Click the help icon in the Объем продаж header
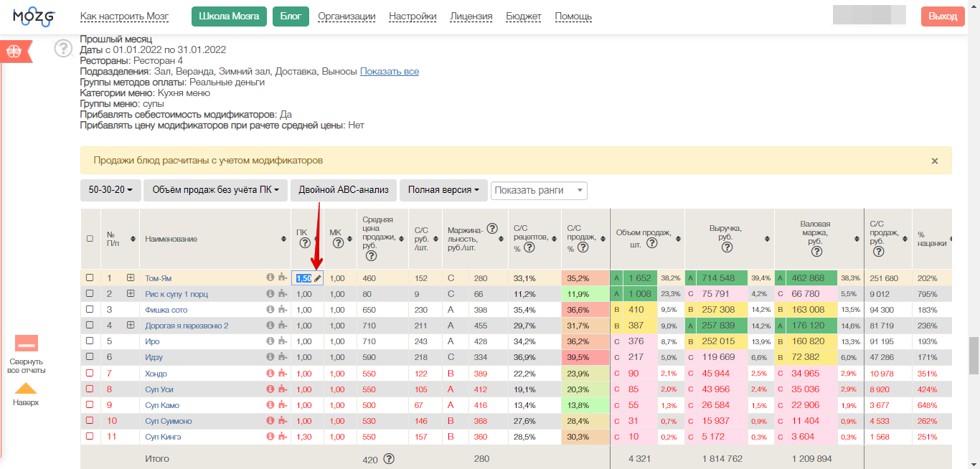The height and width of the screenshot is (469, 980). [652, 242]
